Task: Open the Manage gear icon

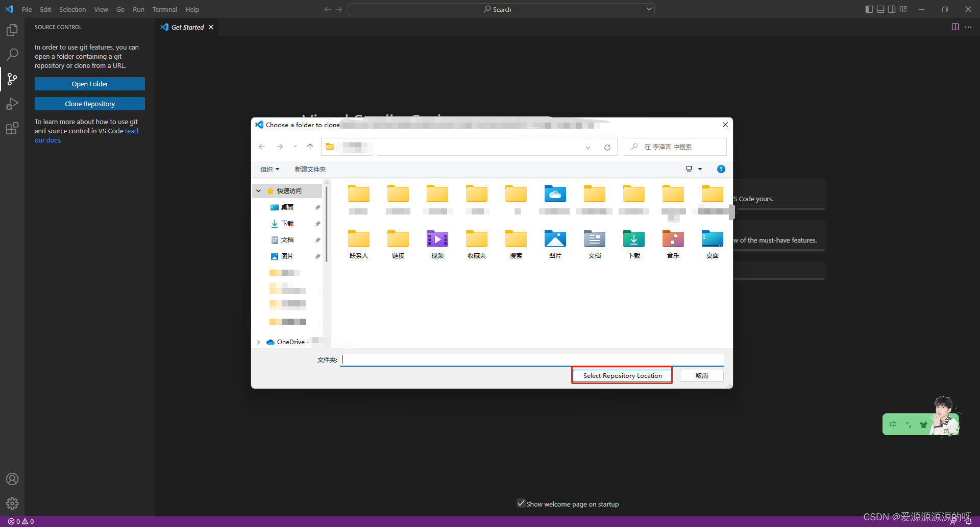Action: click(x=12, y=504)
